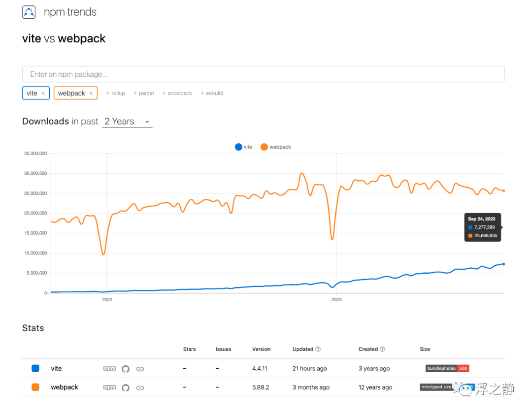This screenshot has height=412, width=532.
Task: Click the Version column header
Action: point(261,349)
